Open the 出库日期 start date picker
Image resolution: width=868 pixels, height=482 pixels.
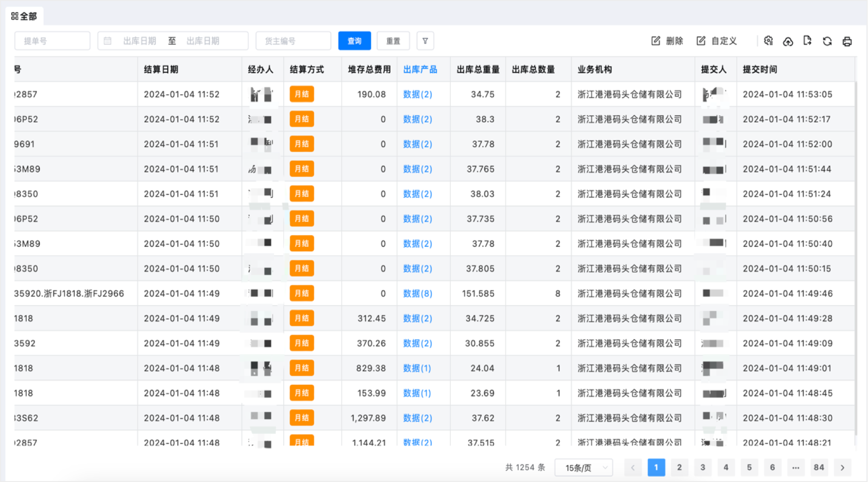(139, 41)
